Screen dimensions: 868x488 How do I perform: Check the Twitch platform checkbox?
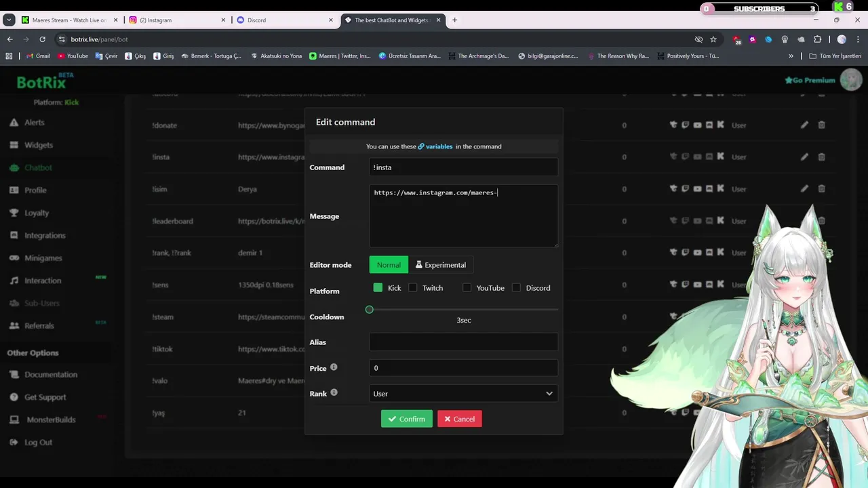pos(412,288)
